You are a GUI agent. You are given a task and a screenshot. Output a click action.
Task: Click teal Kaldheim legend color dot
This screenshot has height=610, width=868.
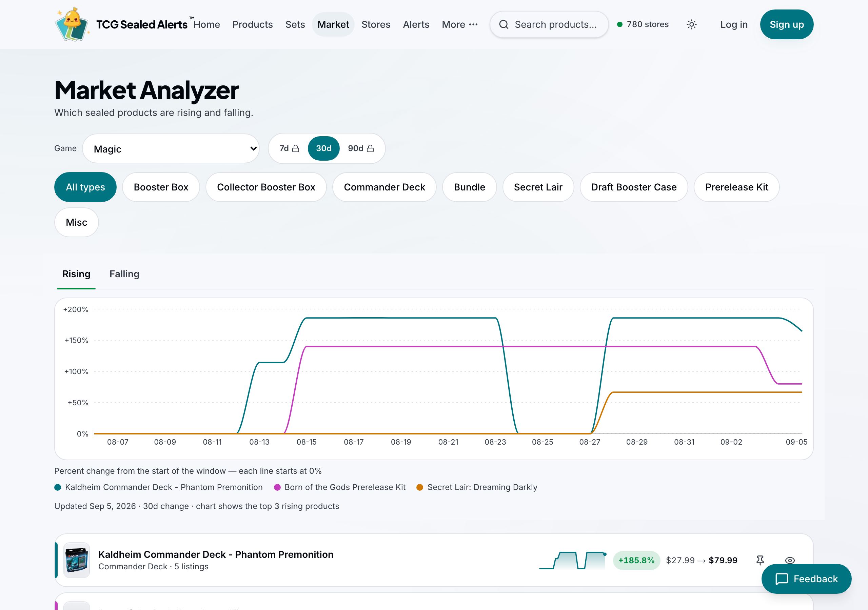(x=58, y=487)
